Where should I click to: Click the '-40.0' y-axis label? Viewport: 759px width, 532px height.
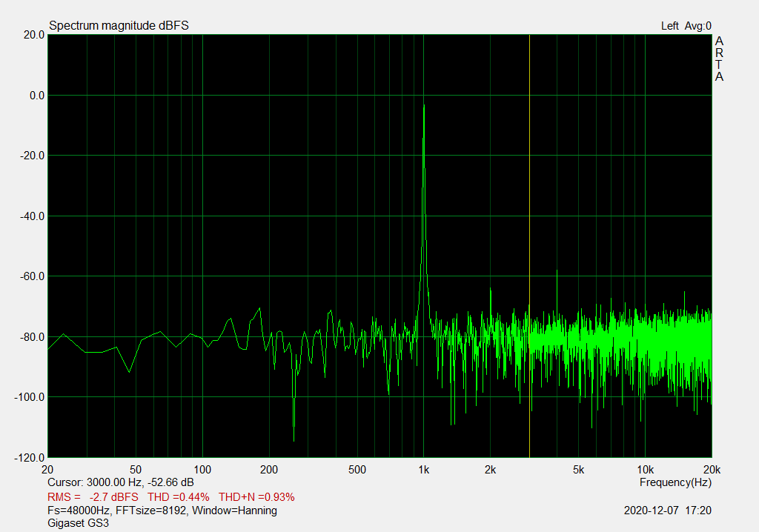tap(32, 216)
